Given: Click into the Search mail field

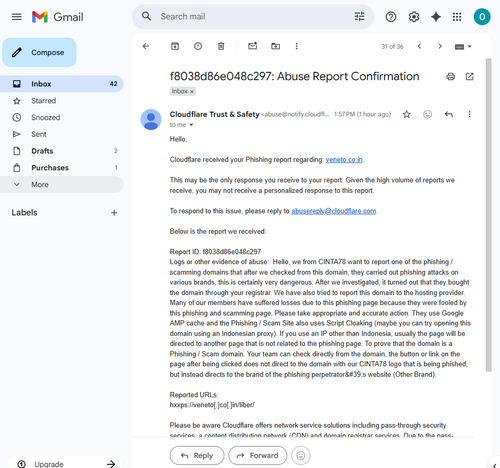Looking at the screenshot, I should pyautogui.click(x=253, y=16).
